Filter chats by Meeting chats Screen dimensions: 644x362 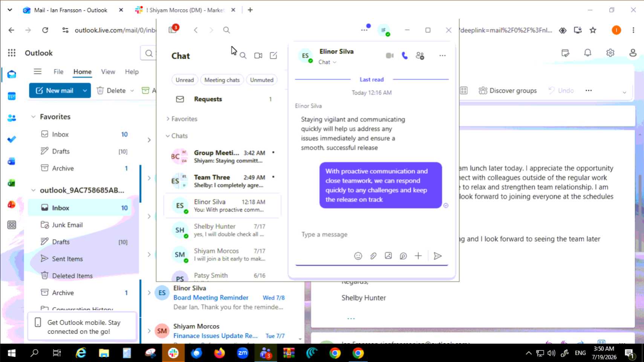(222, 80)
